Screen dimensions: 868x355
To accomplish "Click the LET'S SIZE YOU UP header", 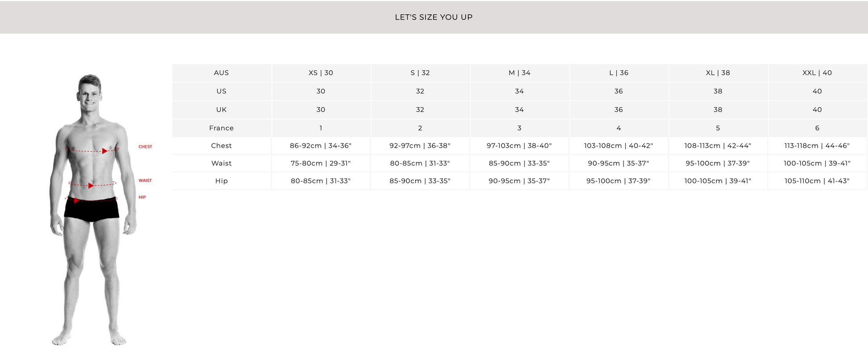I will coord(434,17).
